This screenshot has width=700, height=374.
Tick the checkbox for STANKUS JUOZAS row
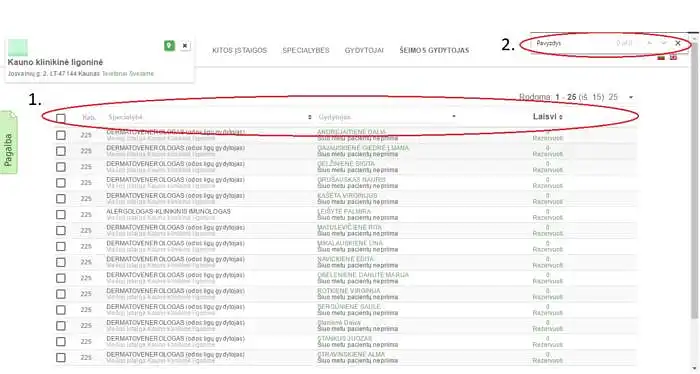[x=61, y=341]
